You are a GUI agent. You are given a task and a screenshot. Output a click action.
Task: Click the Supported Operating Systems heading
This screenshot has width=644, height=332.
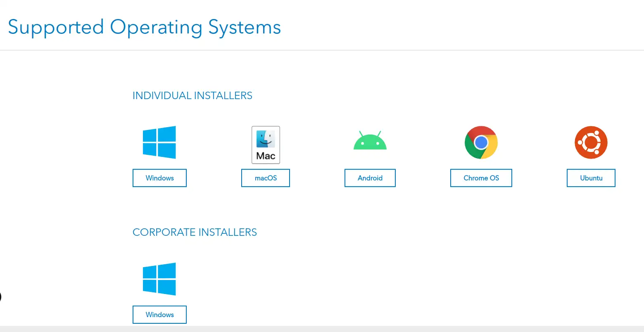tap(145, 28)
